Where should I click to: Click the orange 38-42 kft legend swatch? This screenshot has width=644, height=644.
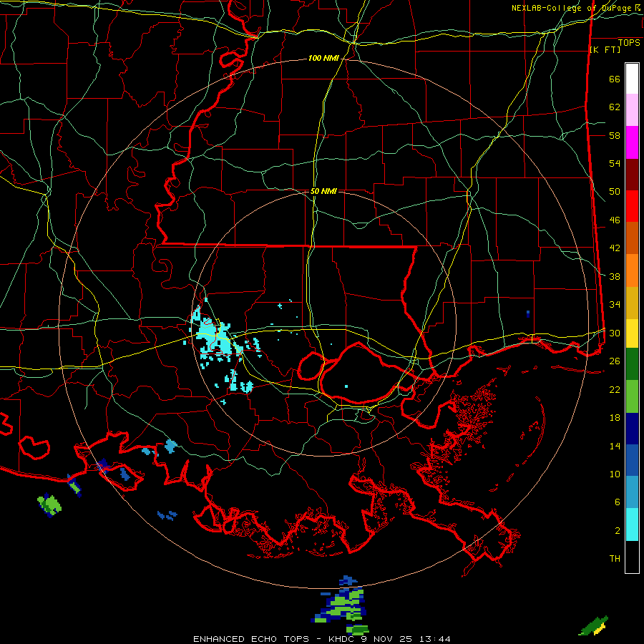pyautogui.click(x=632, y=270)
